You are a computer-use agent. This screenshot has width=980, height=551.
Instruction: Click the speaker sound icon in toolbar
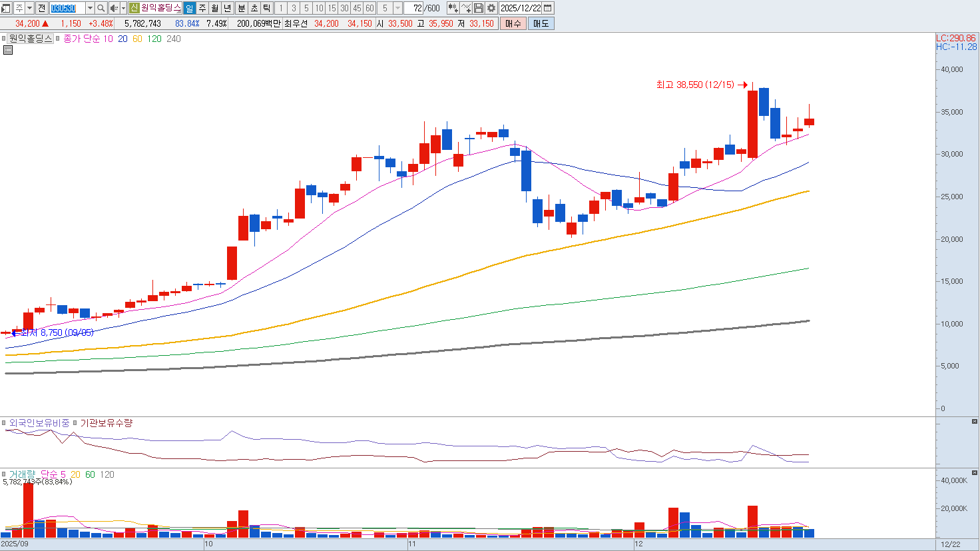pyautogui.click(x=113, y=8)
